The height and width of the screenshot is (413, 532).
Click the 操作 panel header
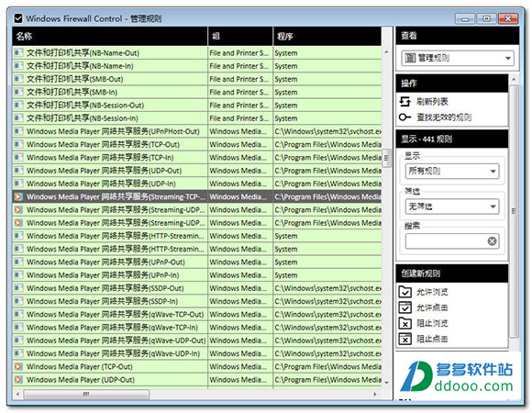452,84
